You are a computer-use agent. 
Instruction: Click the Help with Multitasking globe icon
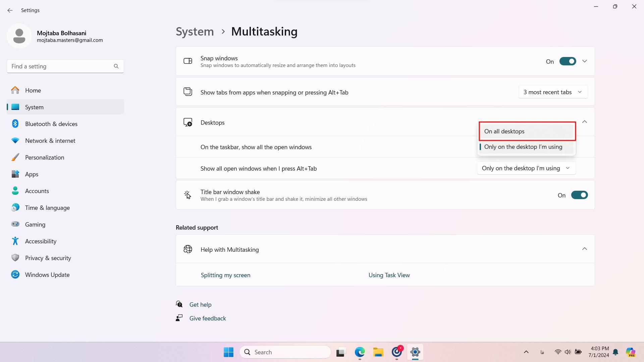tap(187, 249)
